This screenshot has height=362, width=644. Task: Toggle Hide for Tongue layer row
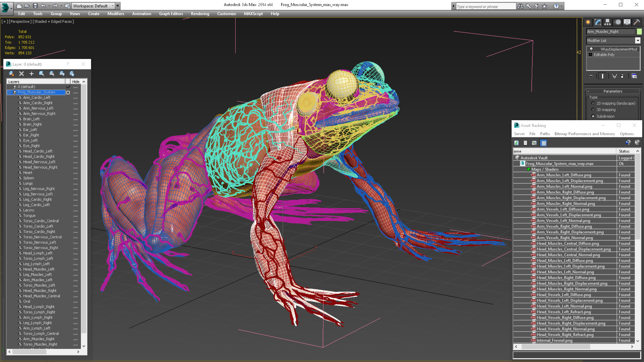(x=76, y=216)
